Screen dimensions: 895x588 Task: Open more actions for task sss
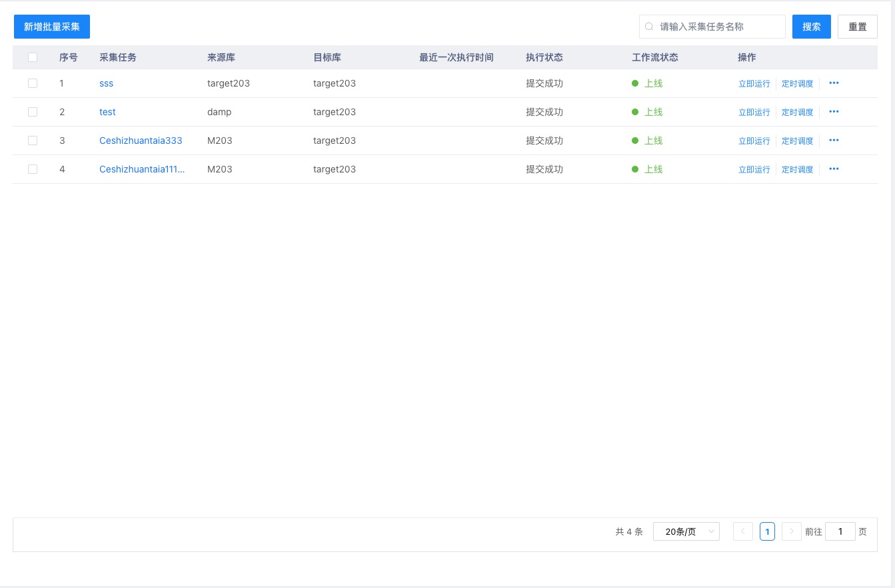click(834, 83)
